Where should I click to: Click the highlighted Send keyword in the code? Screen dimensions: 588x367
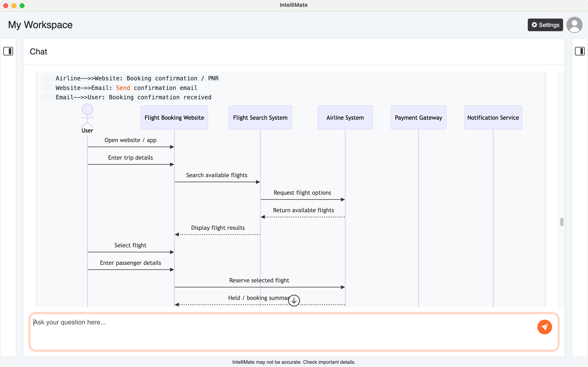pos(123,88)
